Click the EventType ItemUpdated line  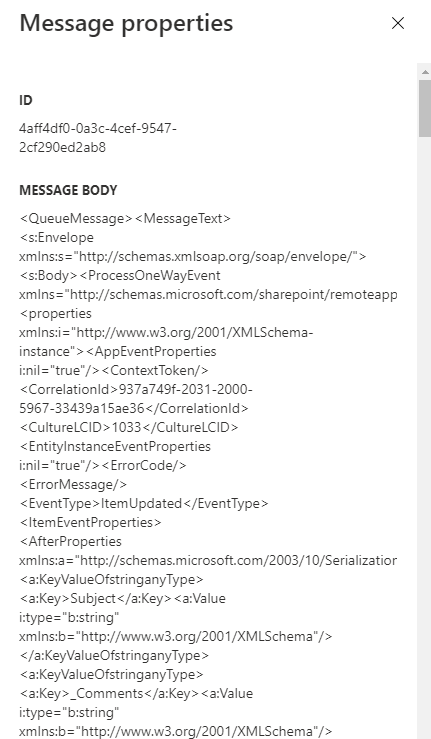[x=144, y=504]
